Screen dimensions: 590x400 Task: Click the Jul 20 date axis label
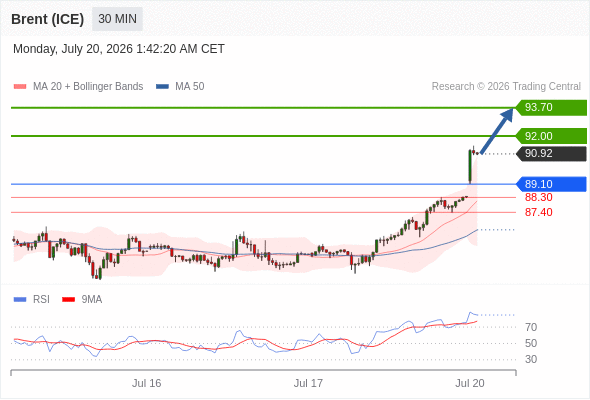tap(470, 383)
